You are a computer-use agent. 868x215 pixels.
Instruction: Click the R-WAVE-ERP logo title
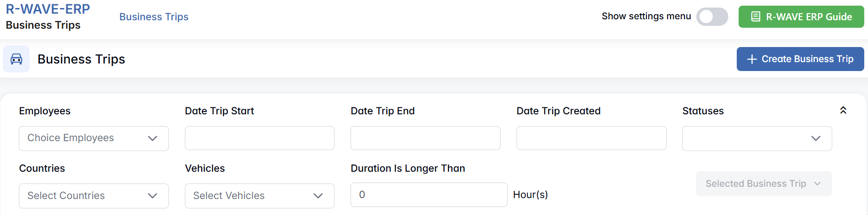pyautogui.click(x=48, y=9)
